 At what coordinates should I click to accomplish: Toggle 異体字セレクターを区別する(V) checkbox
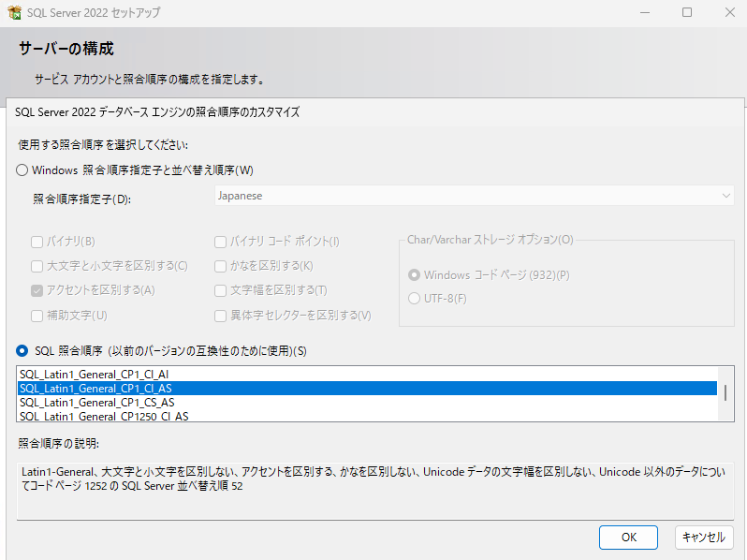tap(220, 316)
